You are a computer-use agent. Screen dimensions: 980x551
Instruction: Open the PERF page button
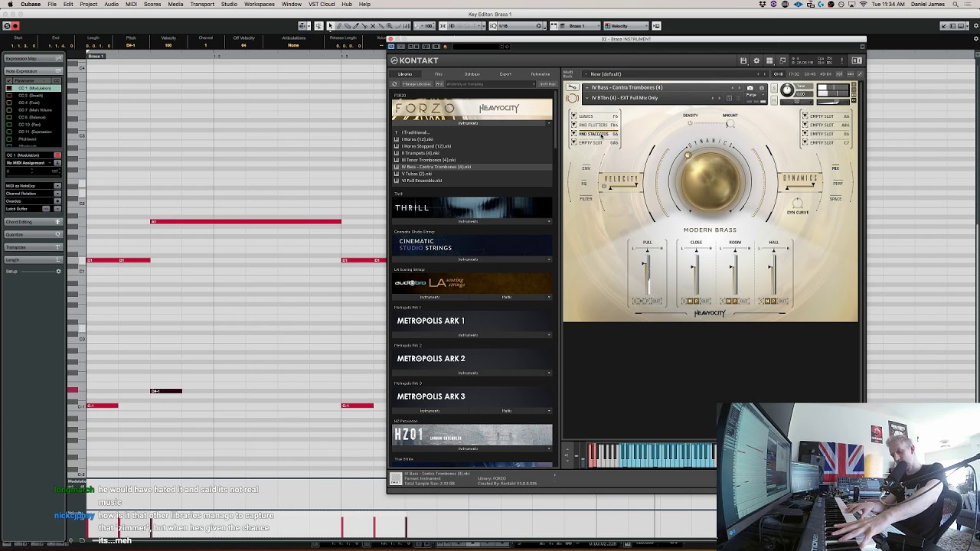coord(838,183)
